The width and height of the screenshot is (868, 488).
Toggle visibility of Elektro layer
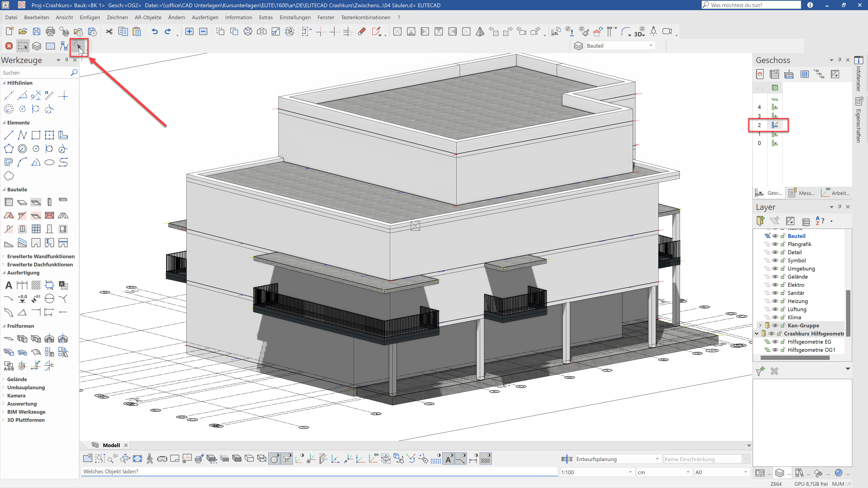[775, 285]
